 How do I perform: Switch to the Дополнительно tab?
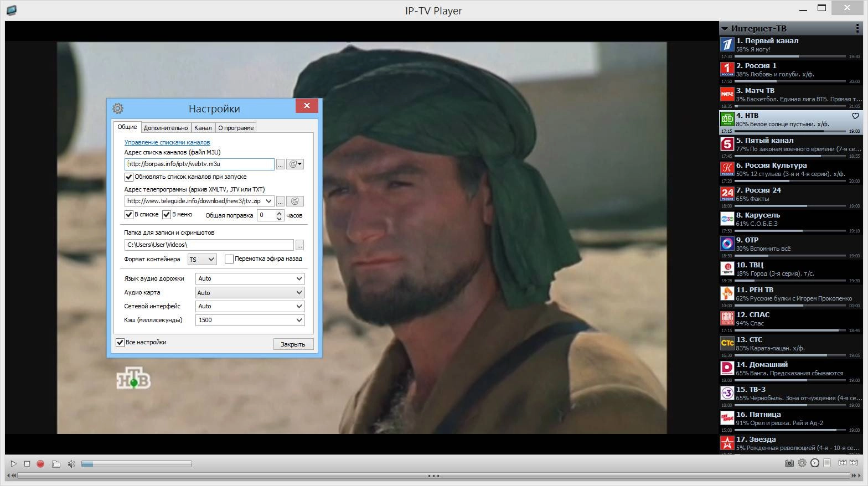[166, 128]
